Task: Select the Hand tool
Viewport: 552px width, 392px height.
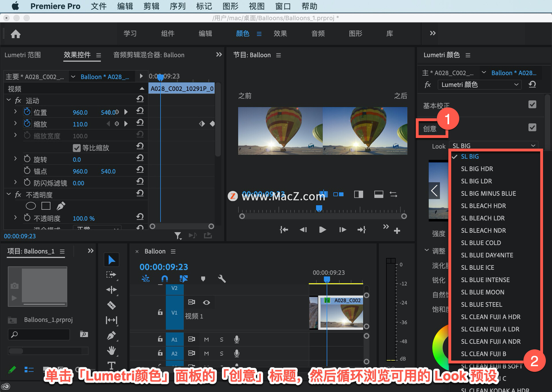Action: pyautogui.click(x=112, y=351)
